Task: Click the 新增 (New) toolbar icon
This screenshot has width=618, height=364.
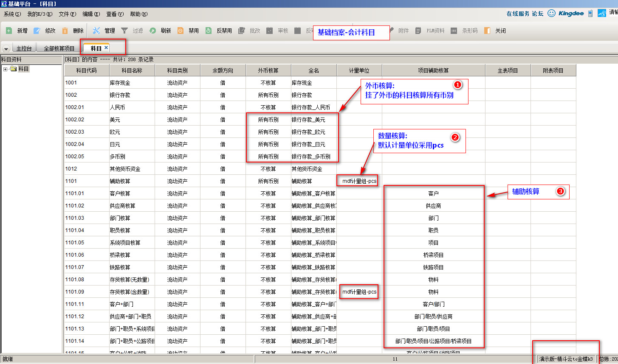Action: pyautogui.click(x=9, y=31)
